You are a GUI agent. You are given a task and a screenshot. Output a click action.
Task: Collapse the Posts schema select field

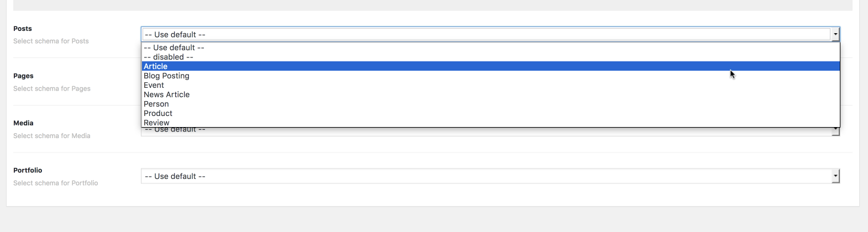(490, 34)
